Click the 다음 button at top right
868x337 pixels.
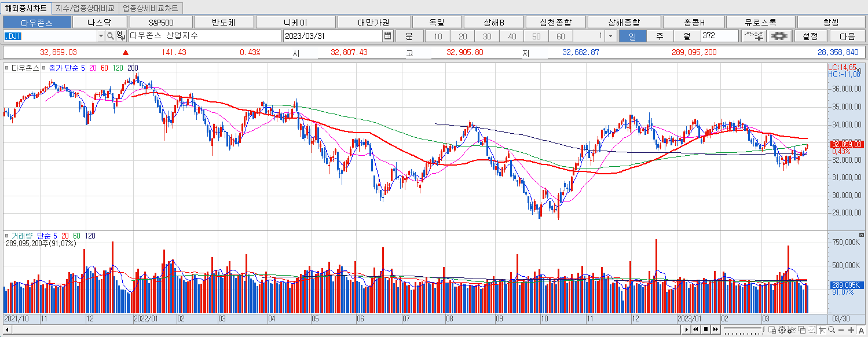pos(847,36)
